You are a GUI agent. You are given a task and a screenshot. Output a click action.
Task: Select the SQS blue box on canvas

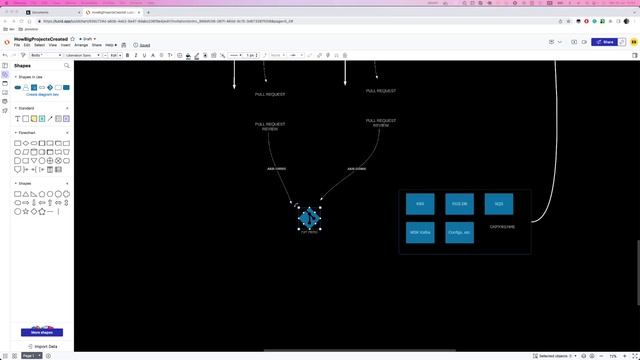(x=499, y=204)
